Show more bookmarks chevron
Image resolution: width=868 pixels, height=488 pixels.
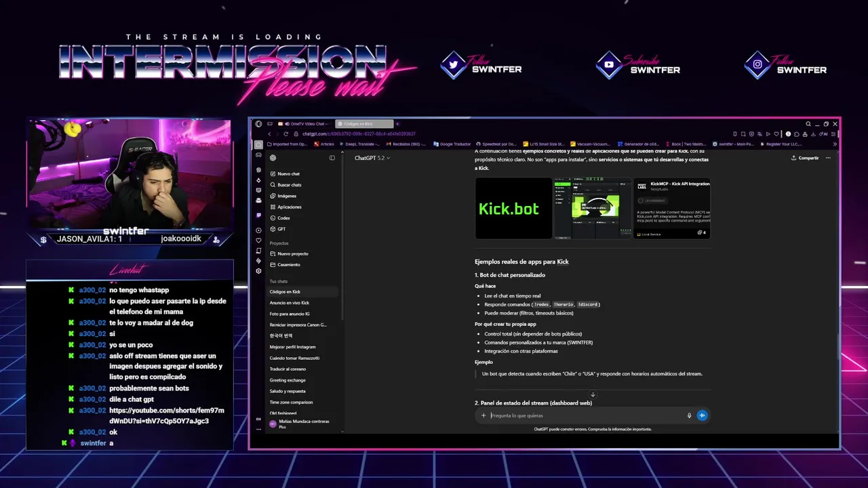(835, 144)
